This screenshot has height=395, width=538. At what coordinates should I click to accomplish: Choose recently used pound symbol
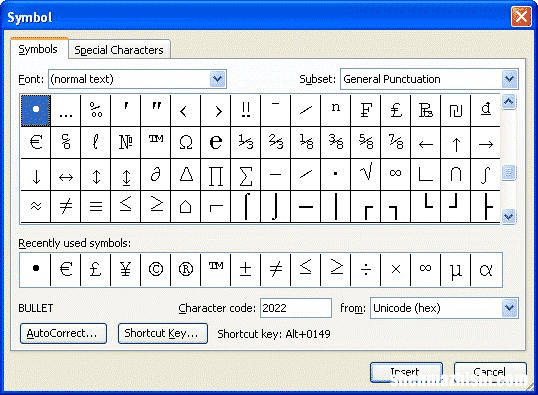click(96, 269)
